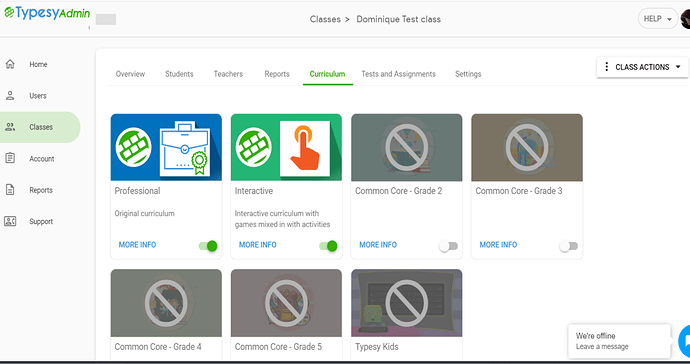This screenshot has height=364, width=690.
Task: Click the Classes group icon
Action: coord(10,127)
